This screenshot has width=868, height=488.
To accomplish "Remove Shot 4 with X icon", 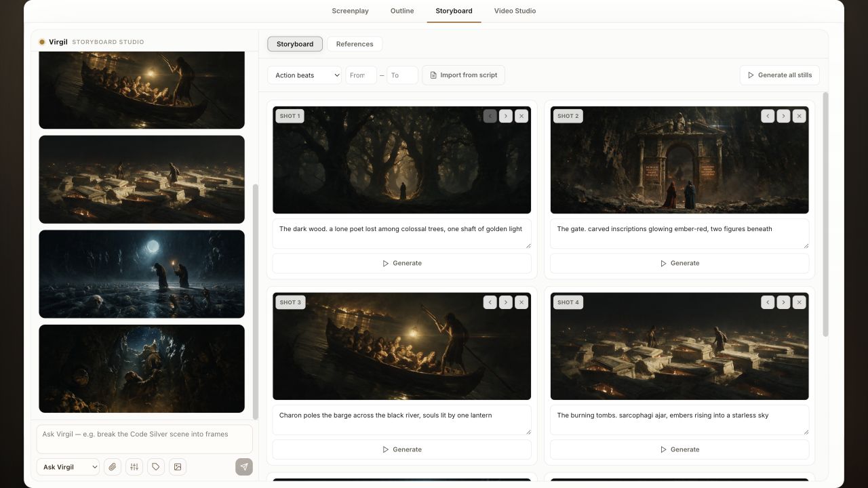I will coord(799,302).
